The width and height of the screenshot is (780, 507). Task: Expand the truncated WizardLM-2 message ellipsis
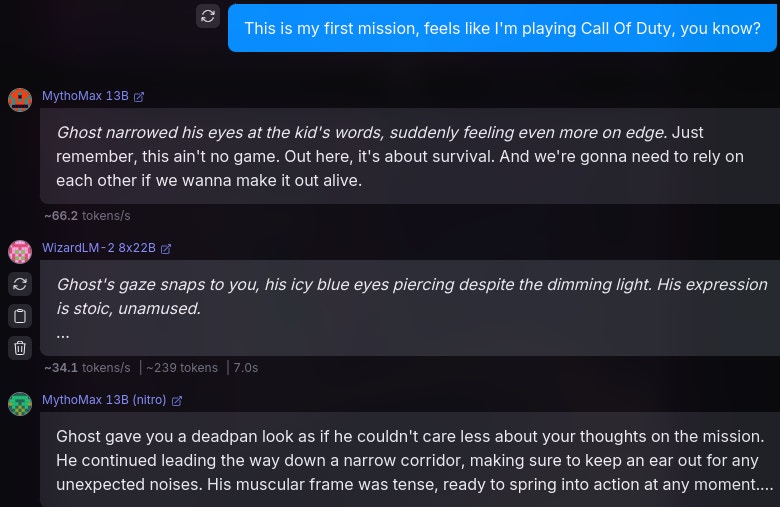click(x=63, y=334)
